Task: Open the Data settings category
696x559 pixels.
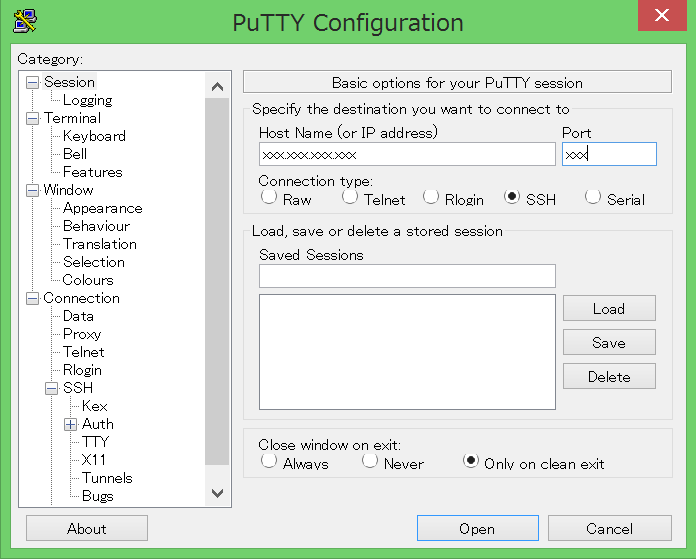Action: (78, 316)
